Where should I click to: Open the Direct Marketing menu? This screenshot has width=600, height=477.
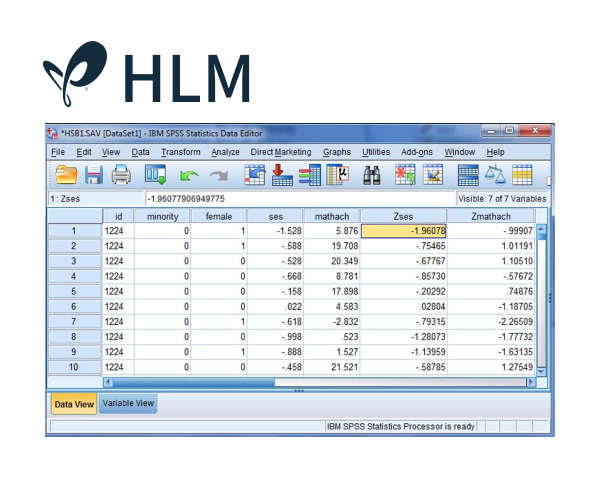tap(281, 152)
